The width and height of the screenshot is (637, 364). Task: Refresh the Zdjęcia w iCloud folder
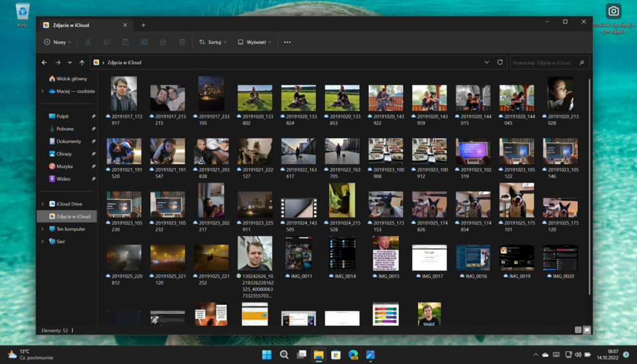(x=499, y=62)
